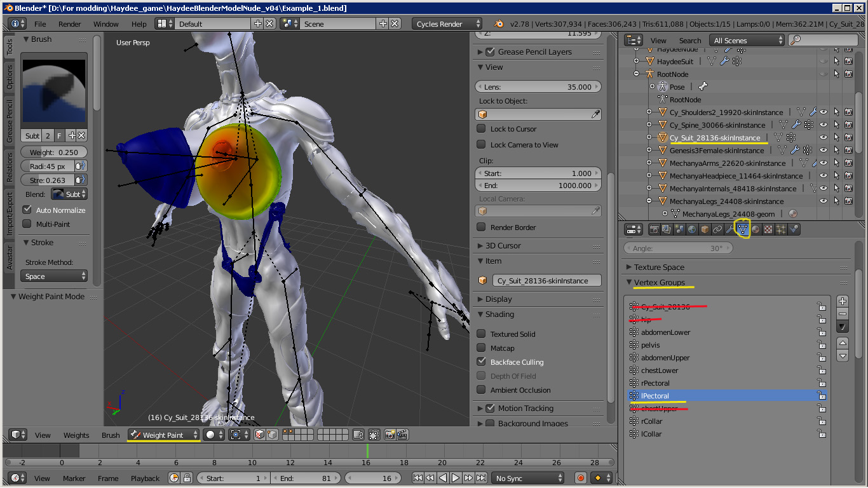Adjust the brush Weight slider
Viewport: 868px width, 488px height.
click(x=54, y=152)
